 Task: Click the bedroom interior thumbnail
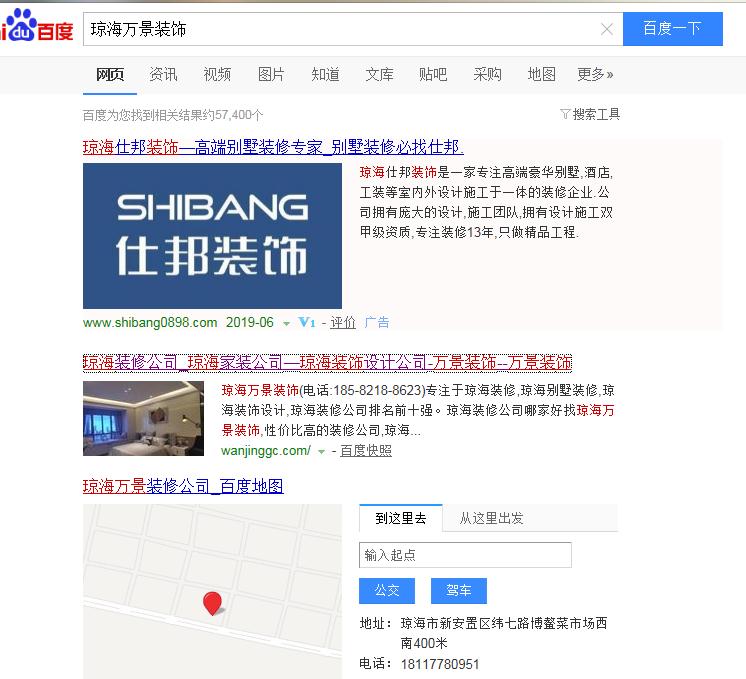tap(143, 419)
